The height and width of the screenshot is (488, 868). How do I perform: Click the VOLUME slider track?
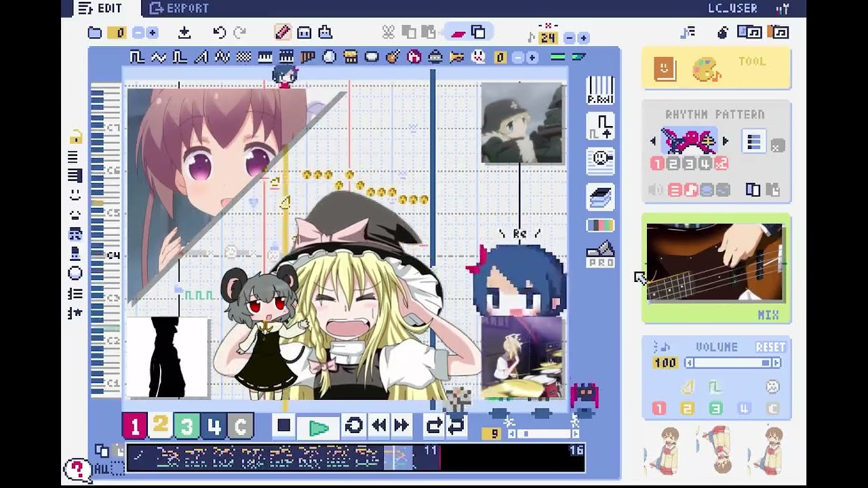tap(732, 363)
